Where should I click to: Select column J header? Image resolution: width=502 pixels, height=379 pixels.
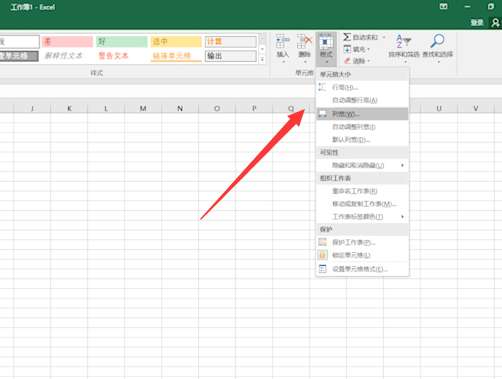tap(32, 108)
